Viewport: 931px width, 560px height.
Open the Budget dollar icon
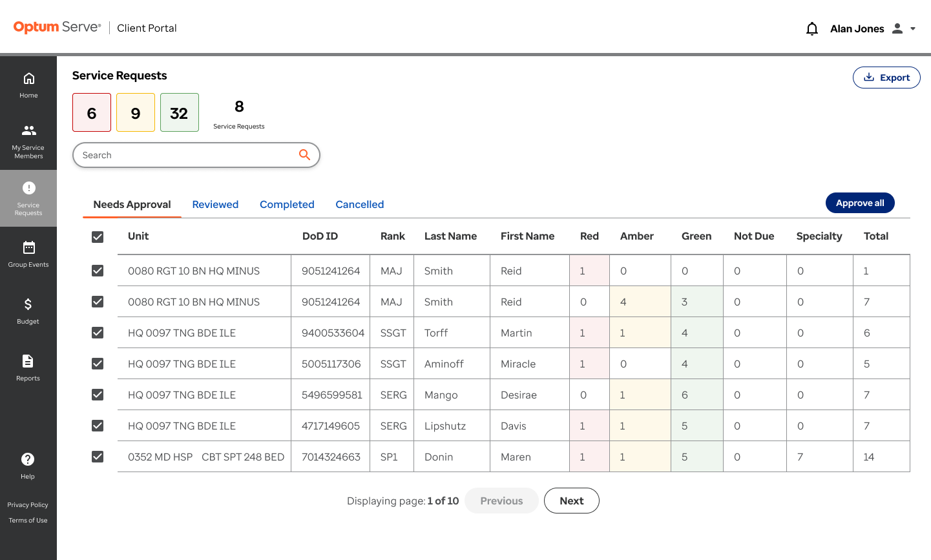point(28,304)
